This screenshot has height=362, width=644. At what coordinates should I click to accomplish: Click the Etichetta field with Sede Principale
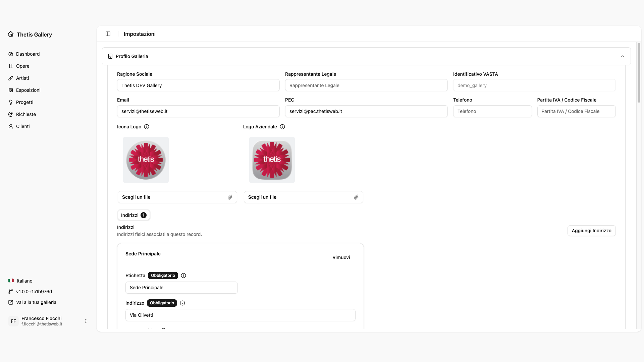(x=181, y=288)
